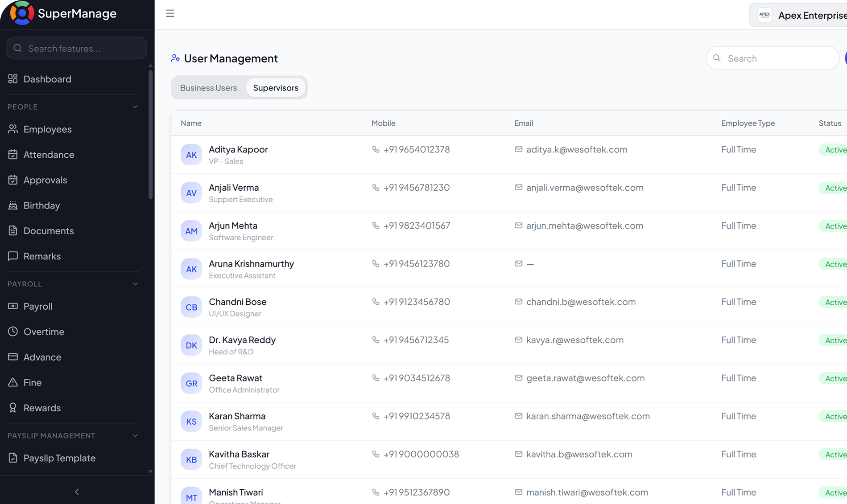Click the CB avatar of Chandni Bose
The width and height of the screenshot is (847, 504).
click(x=191, y=307)
